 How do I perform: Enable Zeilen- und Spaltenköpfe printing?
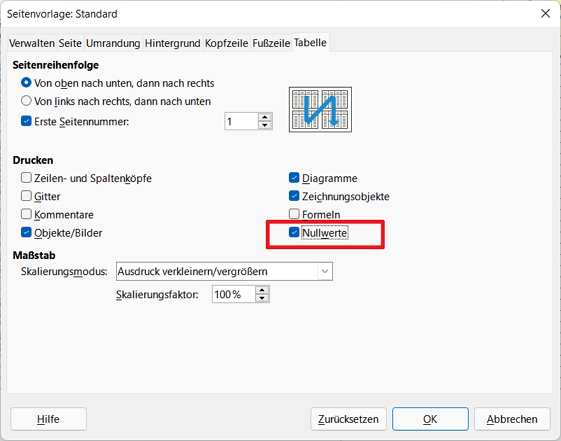[26, 178]
